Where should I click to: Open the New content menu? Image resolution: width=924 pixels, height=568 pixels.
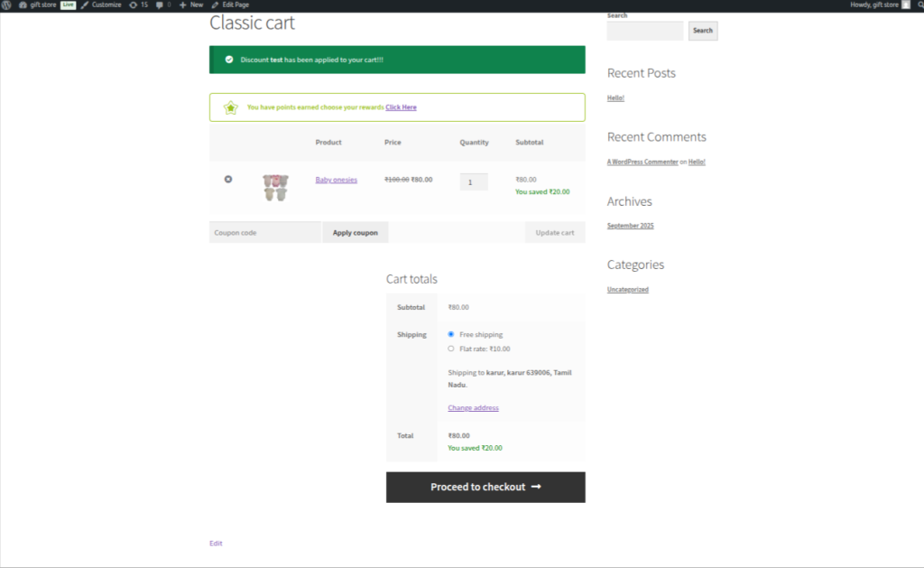[191, 5]
